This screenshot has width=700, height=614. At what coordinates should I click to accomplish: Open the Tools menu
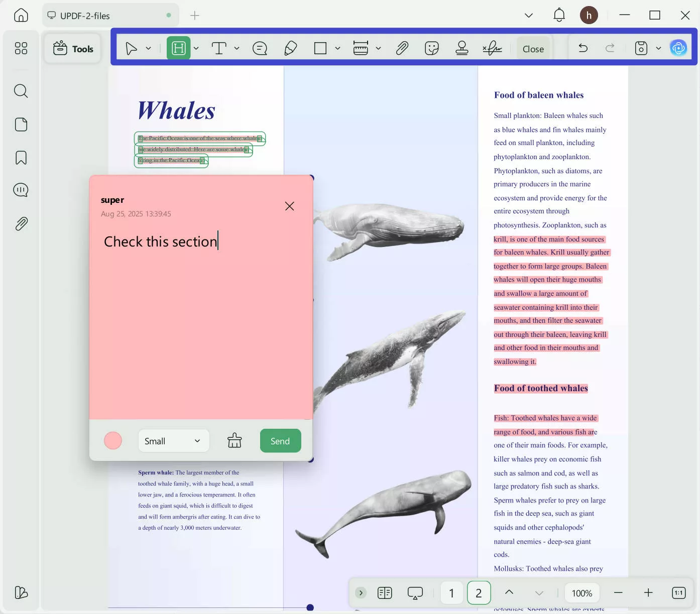pyautogui.click(x=73, y=49)
